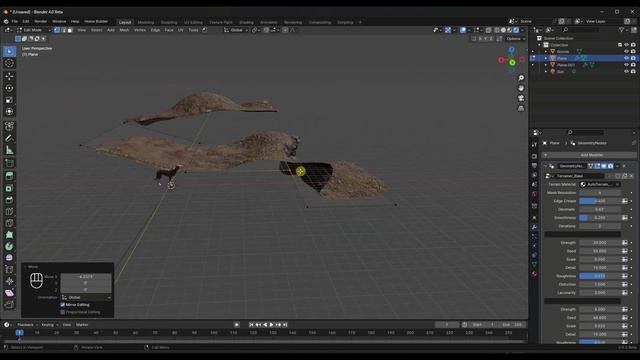Viewport: 640px width, 360px height.
Task: Select the Rip Region tool
Action: pyautogui.click(x=9, y=304)
